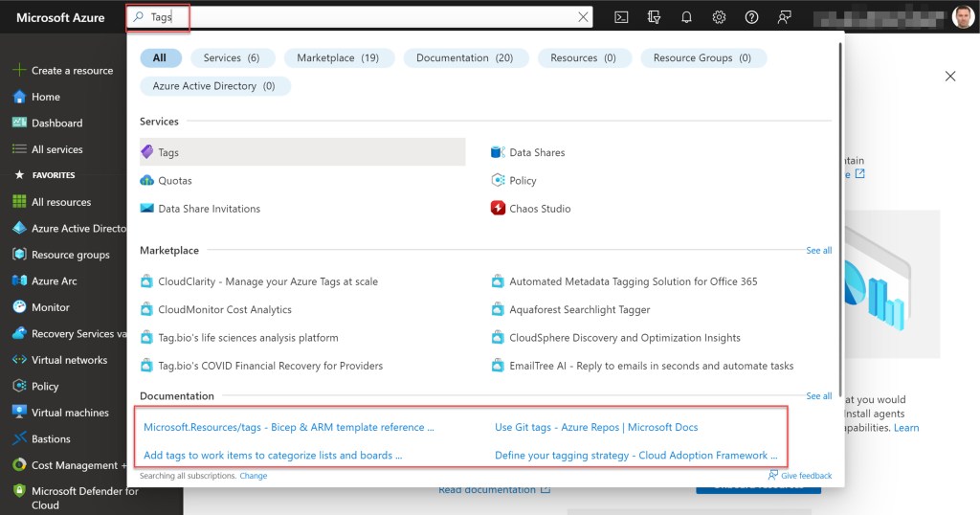Open the Policy service in search results
The height and width of the screenshot is (515, 980).
click(523, 181)
